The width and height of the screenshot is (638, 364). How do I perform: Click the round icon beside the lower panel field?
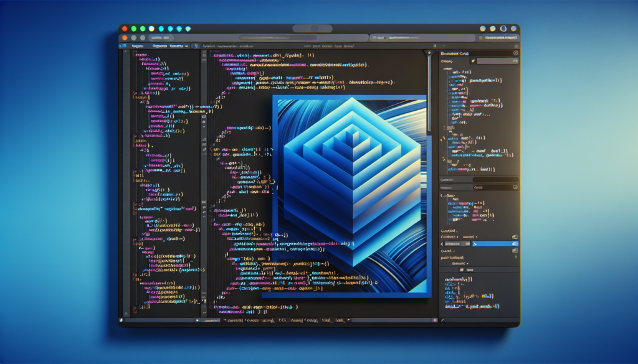515,187
